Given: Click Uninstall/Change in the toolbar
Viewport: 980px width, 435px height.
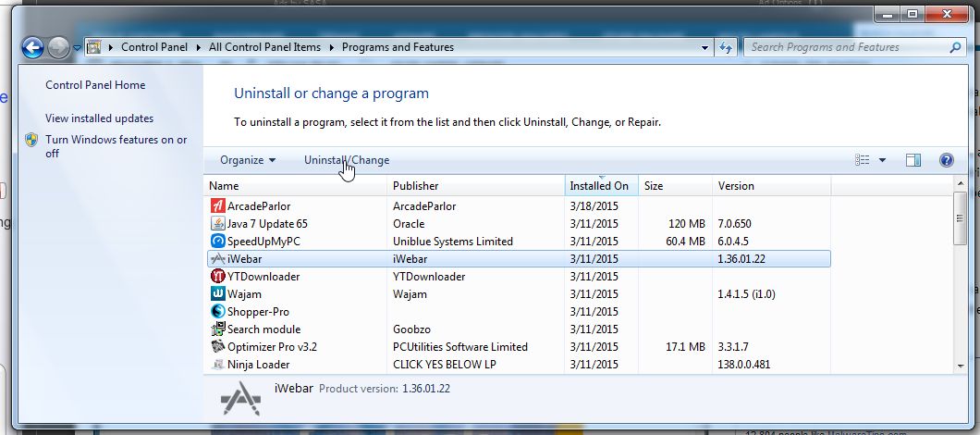Looking at the screenshot, I should 347,160.
